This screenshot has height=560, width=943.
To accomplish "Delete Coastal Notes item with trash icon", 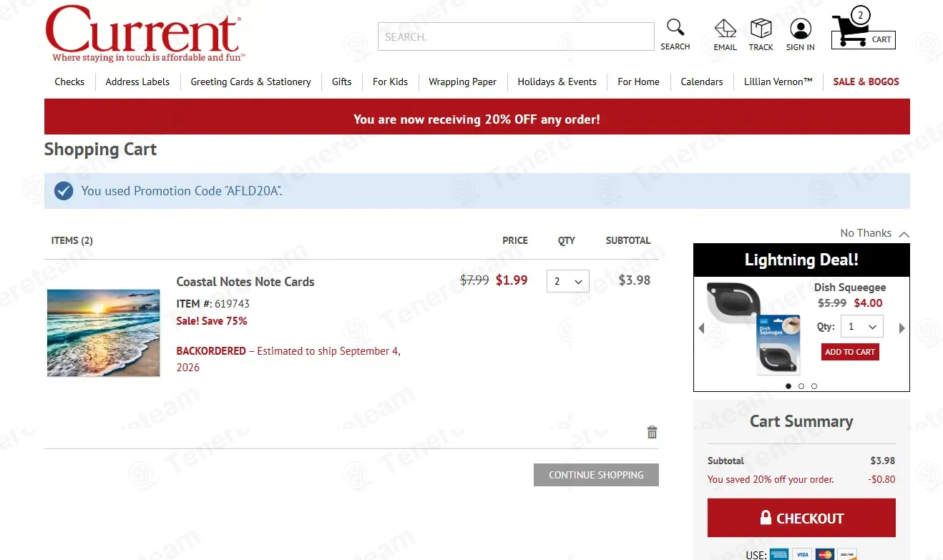I will point(652,432).
